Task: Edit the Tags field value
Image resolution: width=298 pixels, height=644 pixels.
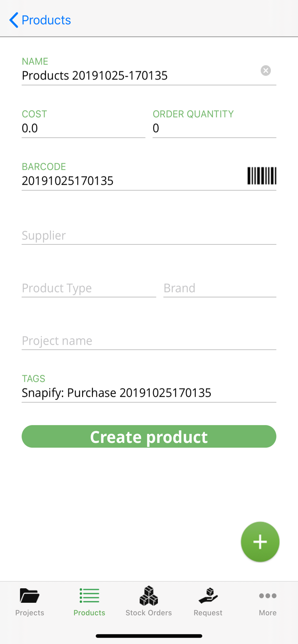Action: click(149, 393)
